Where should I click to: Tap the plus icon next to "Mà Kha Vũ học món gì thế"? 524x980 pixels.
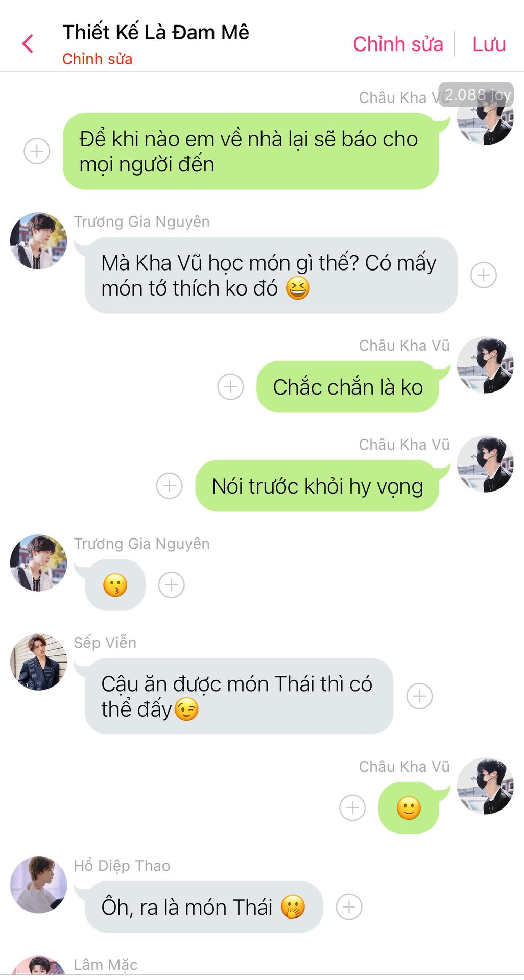tap(483, 275)
